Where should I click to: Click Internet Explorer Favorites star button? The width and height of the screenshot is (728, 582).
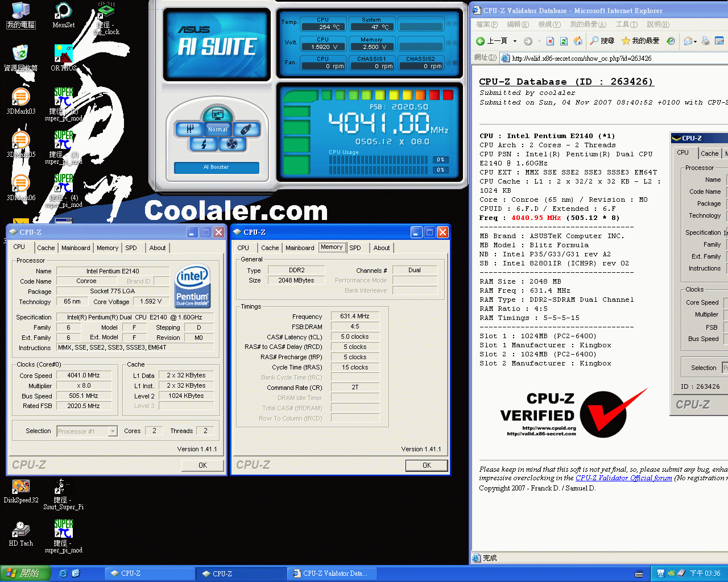[640, 41]
